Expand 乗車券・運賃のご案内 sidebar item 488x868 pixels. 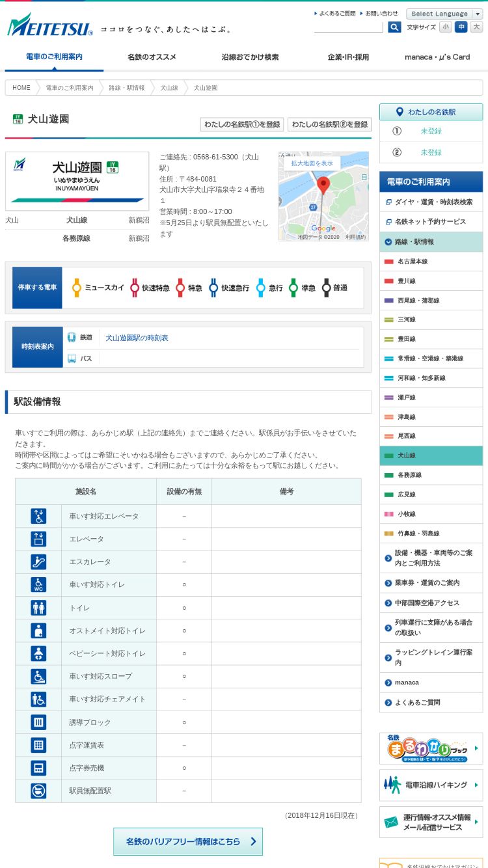click(431, 583)
